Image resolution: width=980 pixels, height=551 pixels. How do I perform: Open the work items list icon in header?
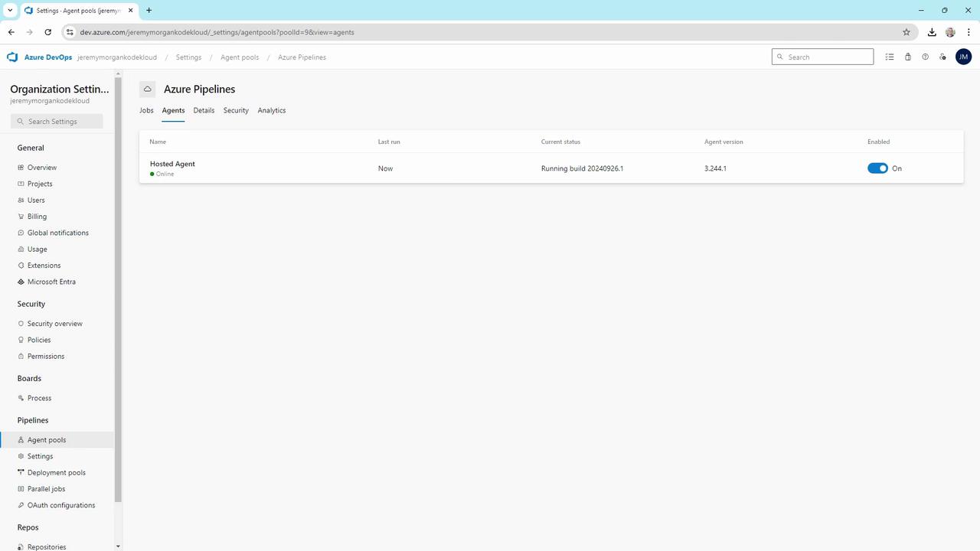(890, 57)
